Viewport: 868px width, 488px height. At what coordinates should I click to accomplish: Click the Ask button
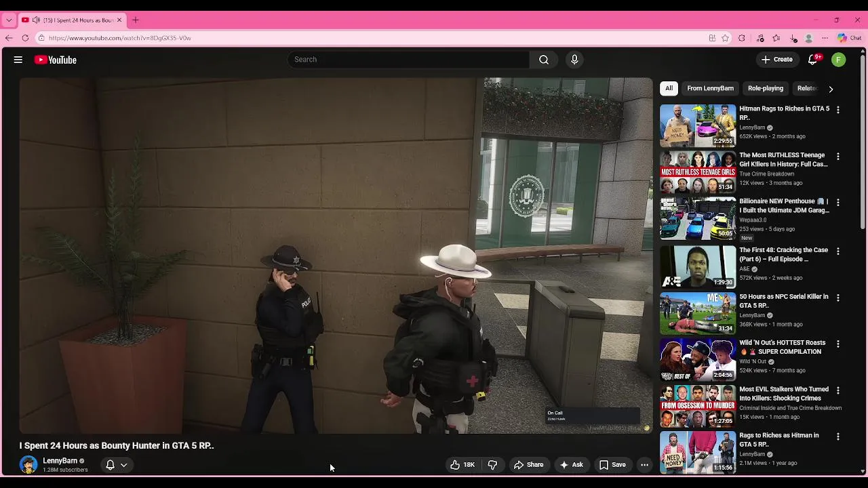tap(571, 465)
